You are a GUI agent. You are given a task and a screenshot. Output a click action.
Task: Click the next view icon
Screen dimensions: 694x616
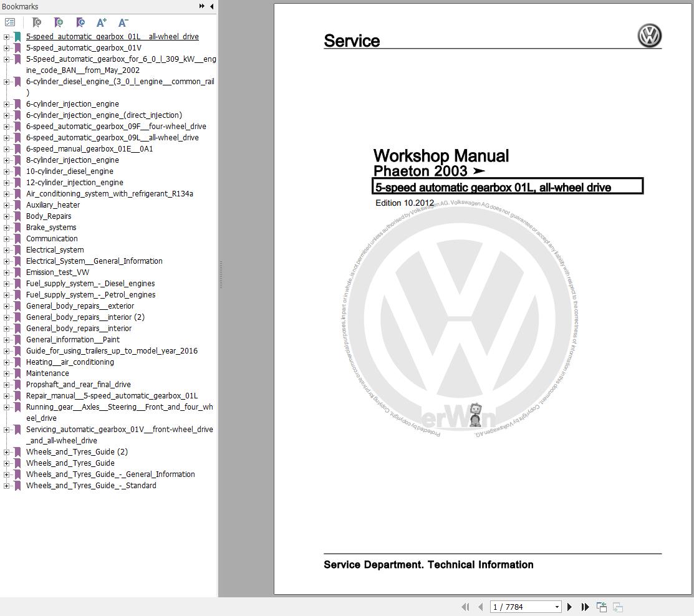[617, 607]
